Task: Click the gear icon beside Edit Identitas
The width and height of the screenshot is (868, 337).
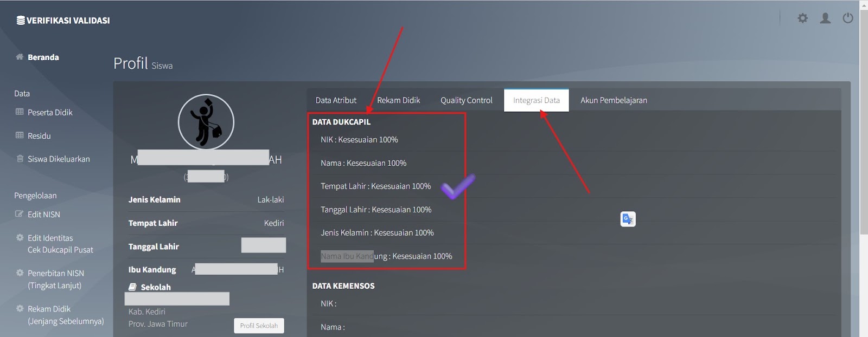Action: click(x=20, y=237)
